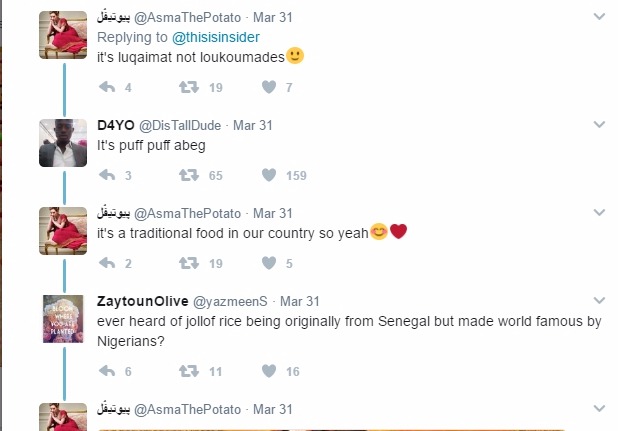The width and height of the screenshot is (618, 431).
Task: Reply to the luqaimat tweet by AsmaThePotato
Action: [108, 88]
